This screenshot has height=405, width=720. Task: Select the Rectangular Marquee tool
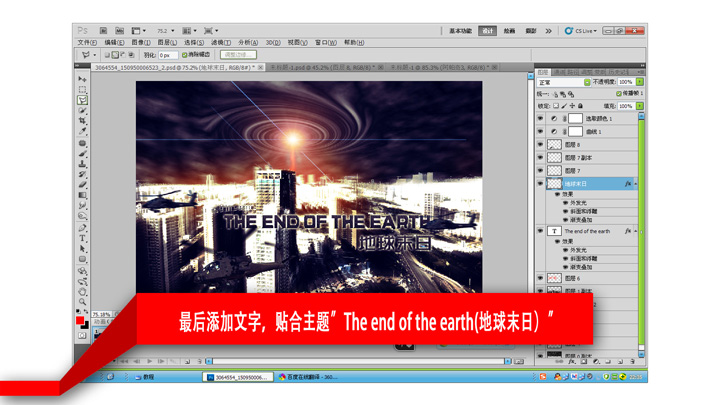click(x=82, y=90)
